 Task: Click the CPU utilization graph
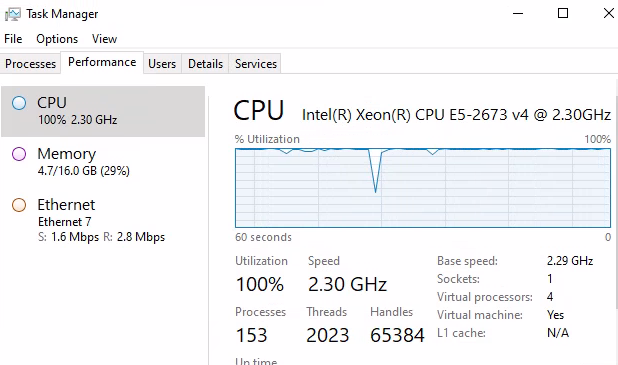(423, 188)
